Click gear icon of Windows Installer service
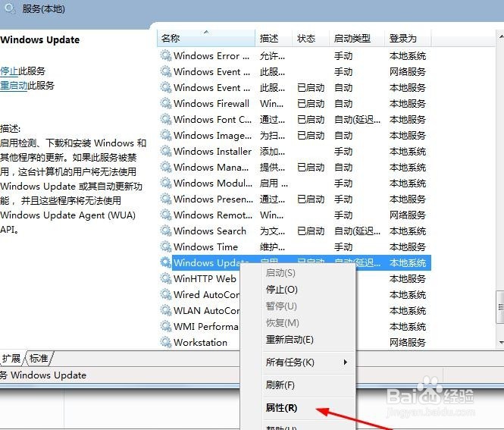Viewport: 504px width, 430px height. (166, 151)
